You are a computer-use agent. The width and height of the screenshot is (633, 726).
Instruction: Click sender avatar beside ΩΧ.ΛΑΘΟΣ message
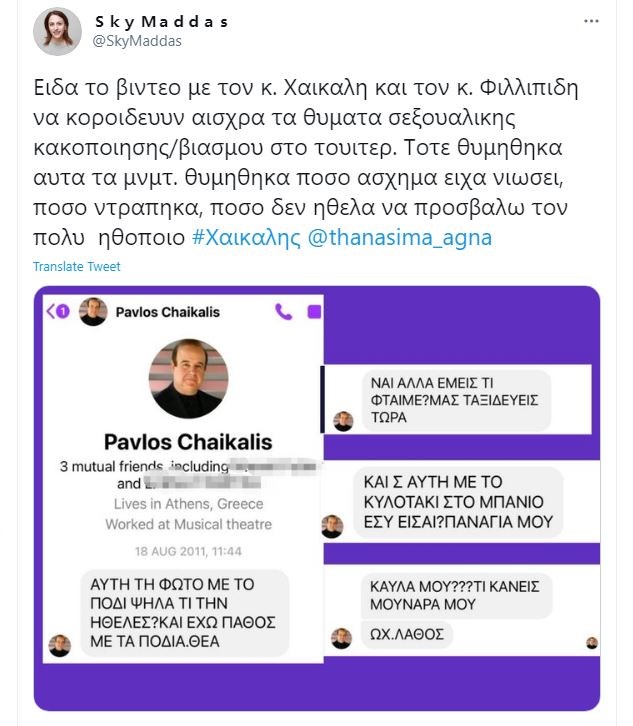pos(341,638)
